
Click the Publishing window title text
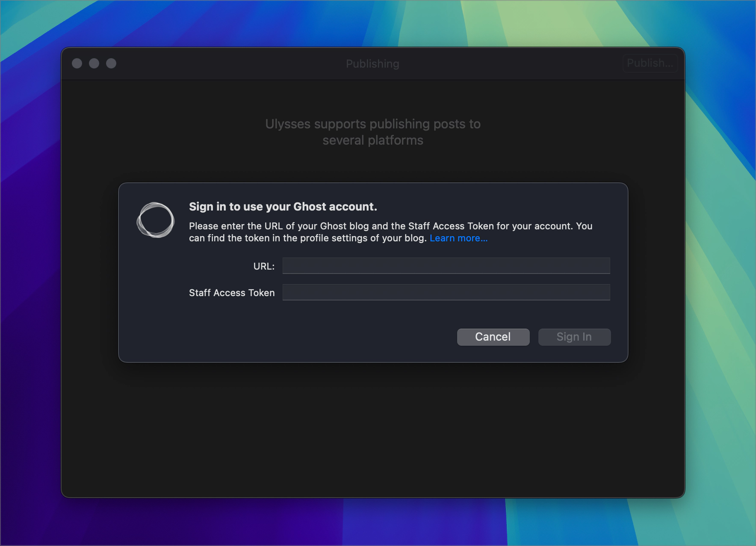[x=372, y=64]
